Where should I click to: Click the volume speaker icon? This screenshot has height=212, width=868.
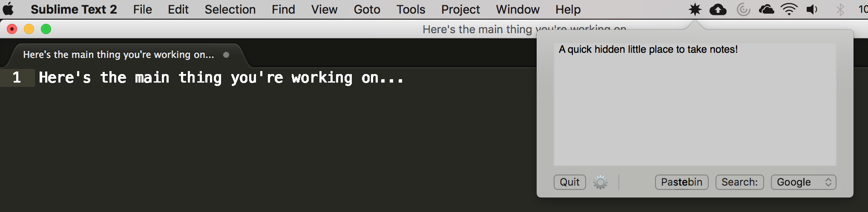[x=812, y=9]
